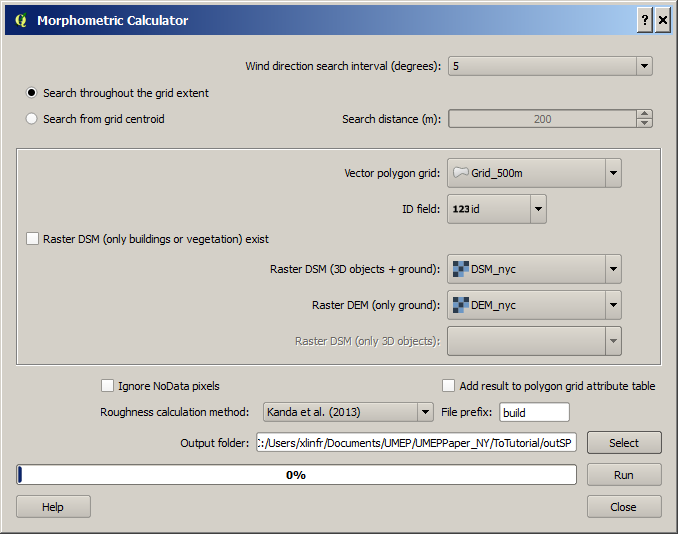Viewport: 678px width, 534px height.
Task: Click the File prefix input field
Action: (534, 412)
